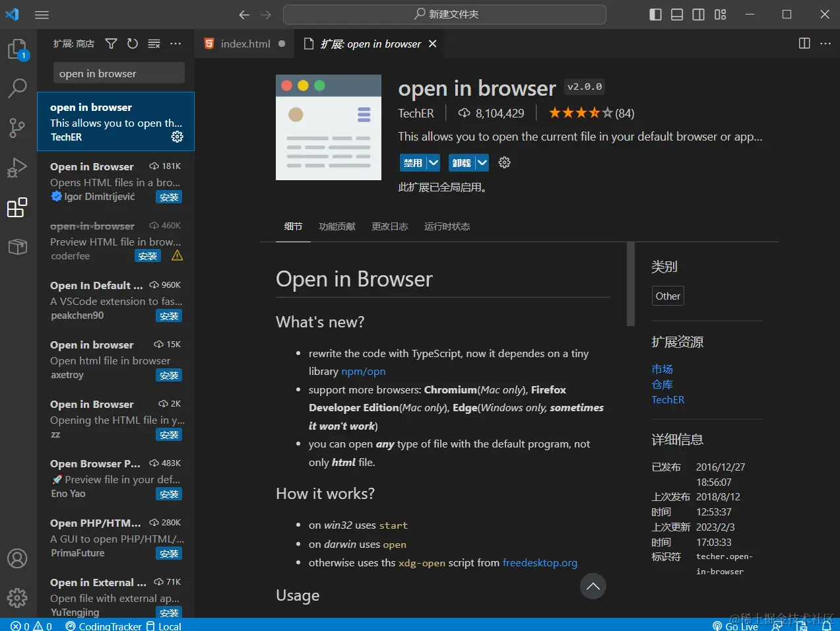Click CodingTracker Local status item

(124, 626)
